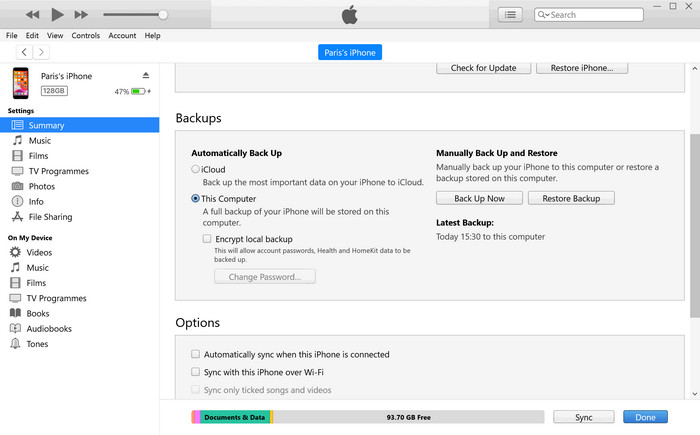The width and height of the screenshot is (700, 435).
Task: Click the scrollbar down arrow
Action: 695,394
